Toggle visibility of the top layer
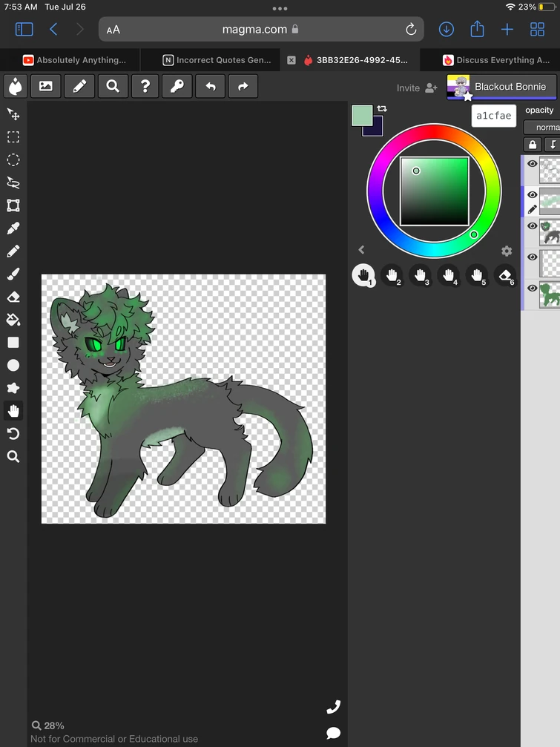The image size is (560, 747). 533,163
